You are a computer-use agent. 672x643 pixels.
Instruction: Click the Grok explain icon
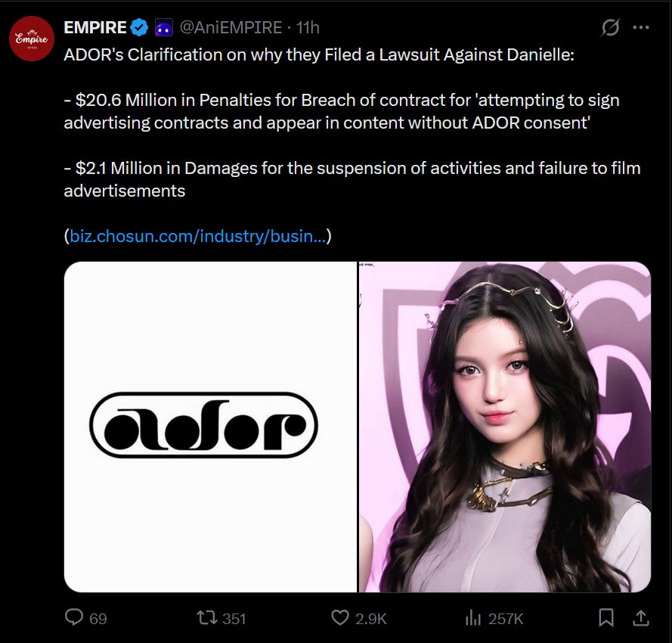click(x=610, y=27)
